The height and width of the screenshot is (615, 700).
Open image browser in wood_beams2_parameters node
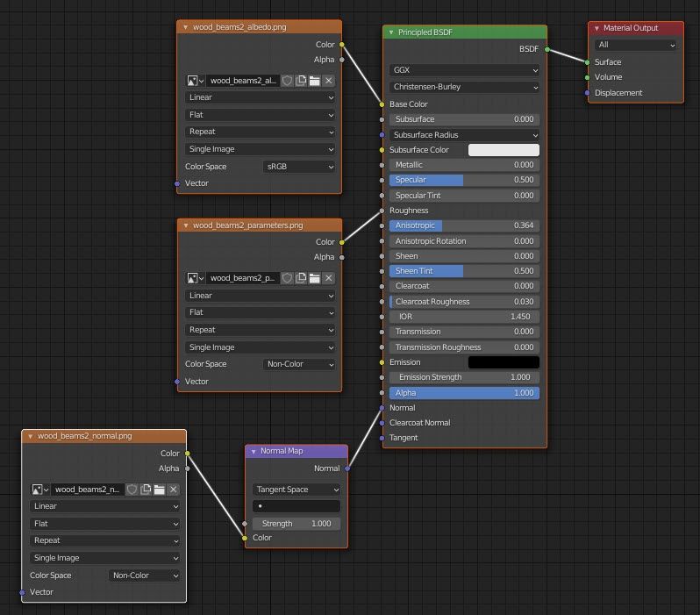coord(196,279)
